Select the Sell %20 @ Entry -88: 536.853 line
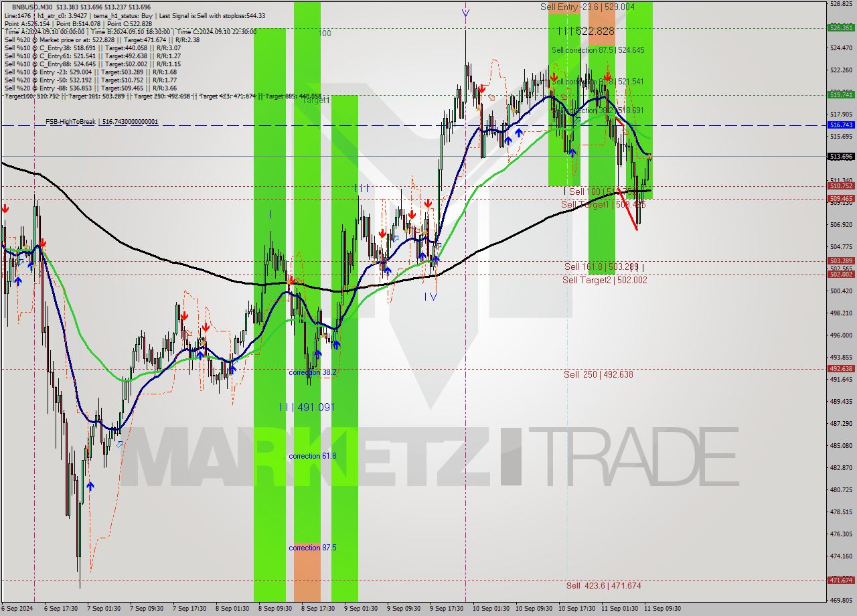Image resolution: width=857 pixels, height=616 pixels. 90,88
